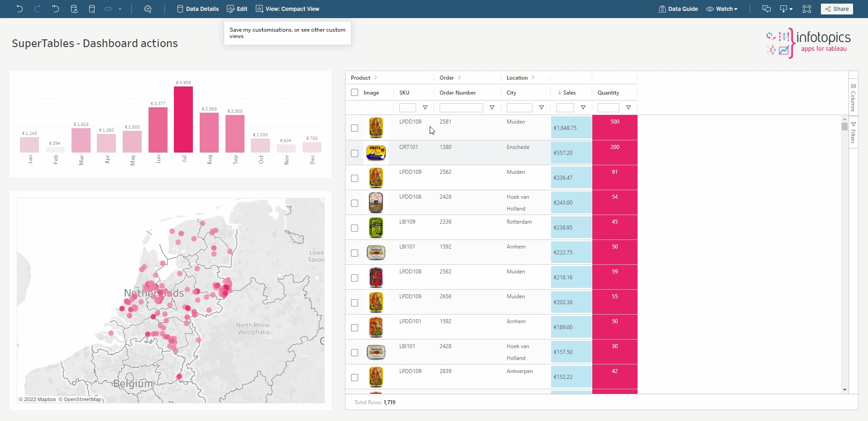Click the Pause auto updates icon
The image size is (868, 421).
click(92, 9)
